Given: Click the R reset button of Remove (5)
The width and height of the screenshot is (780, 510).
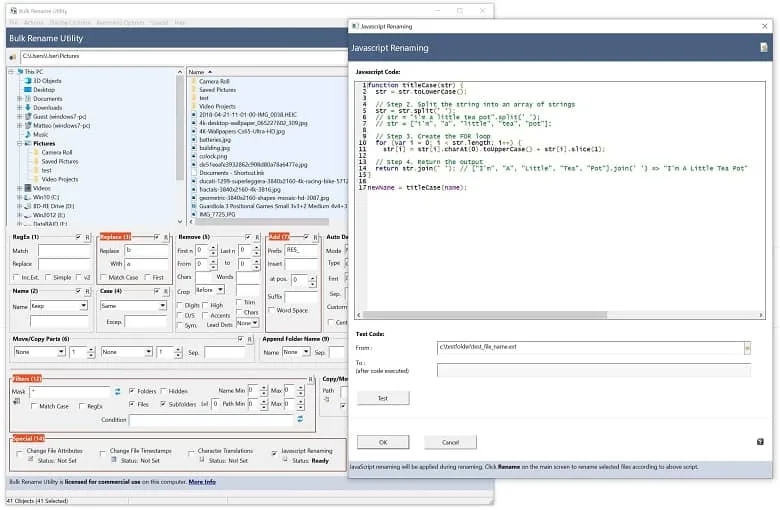Looking at the screenshot, I should [x=257, y=237].
